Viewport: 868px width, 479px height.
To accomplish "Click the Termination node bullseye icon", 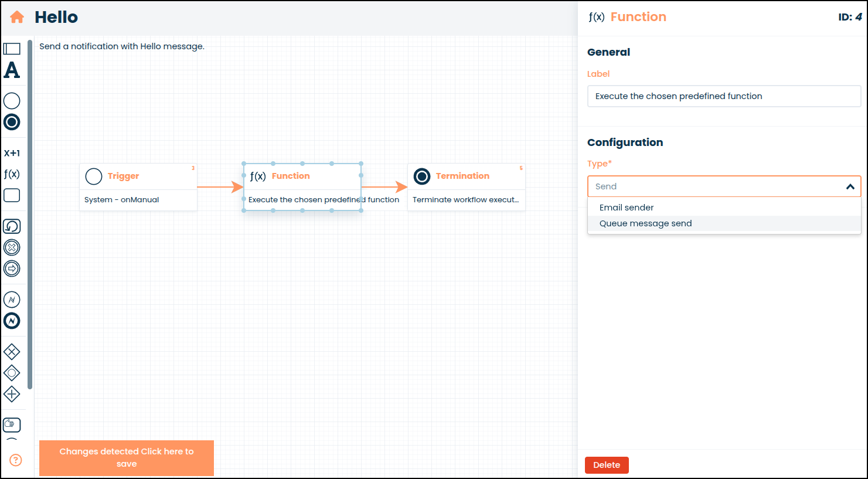I will click(422, 176).
